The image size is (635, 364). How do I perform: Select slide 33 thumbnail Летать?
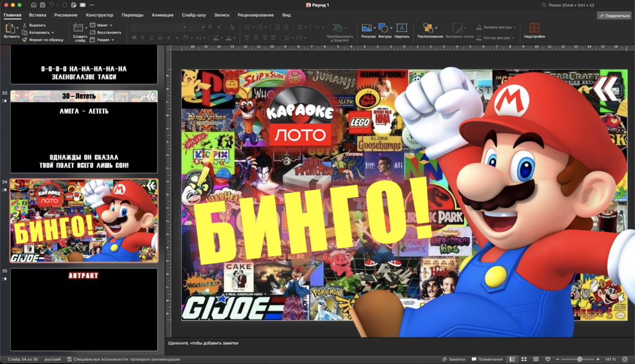tap(84, 131)
